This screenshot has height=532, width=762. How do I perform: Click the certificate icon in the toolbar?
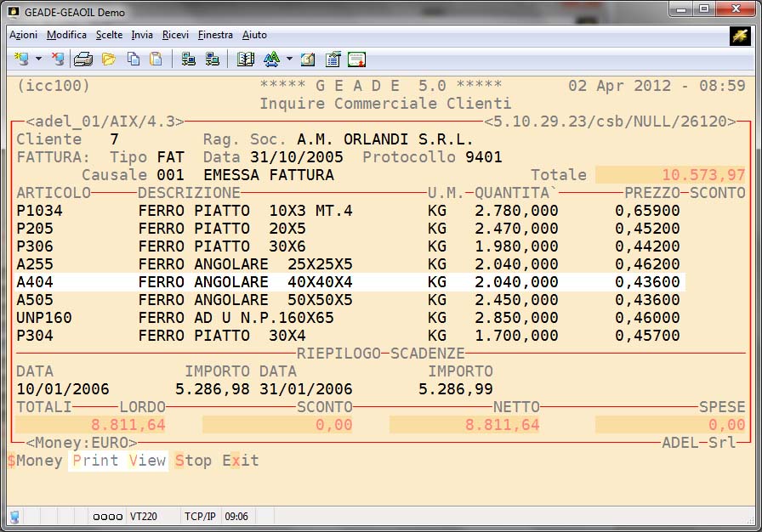point(356,59)
